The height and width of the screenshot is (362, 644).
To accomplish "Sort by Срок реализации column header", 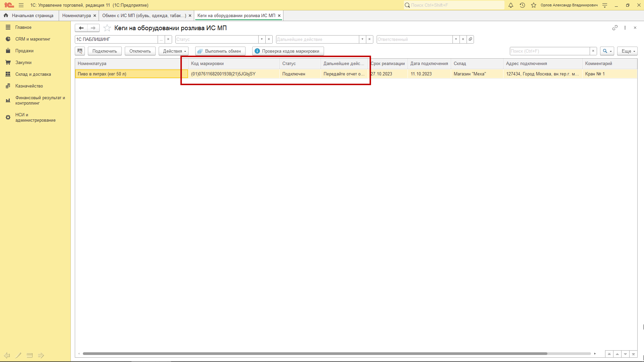I will 388,64.
